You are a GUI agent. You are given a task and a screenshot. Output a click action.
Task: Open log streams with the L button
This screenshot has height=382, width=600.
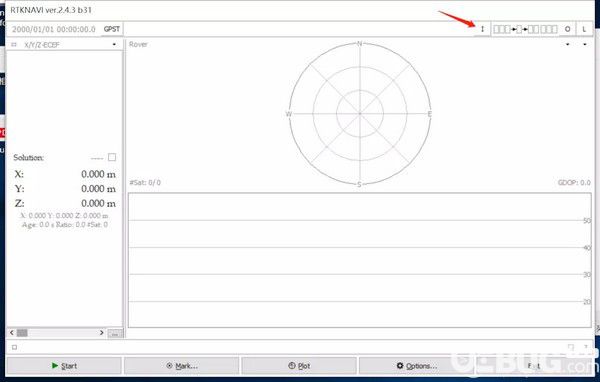(x=584, y=29)
